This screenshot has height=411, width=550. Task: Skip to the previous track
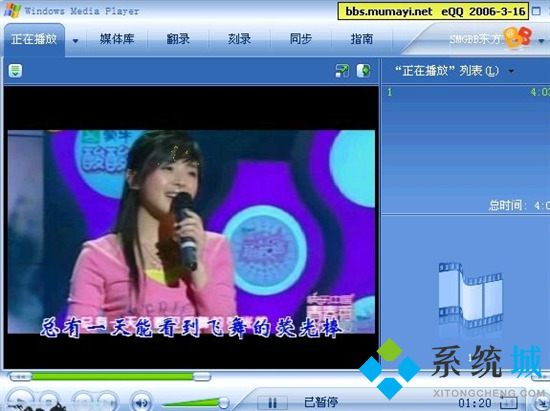coord(83,402)
